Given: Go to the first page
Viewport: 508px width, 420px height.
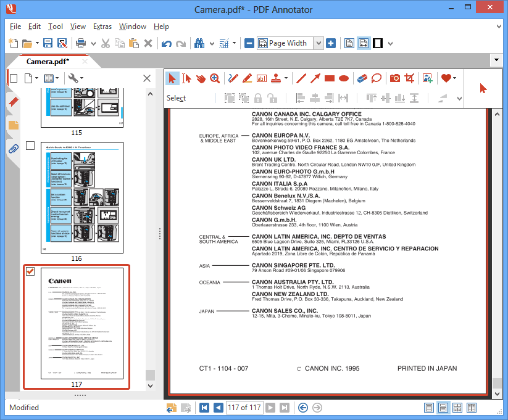Looking at the screenshot, I should click(204, 408).
